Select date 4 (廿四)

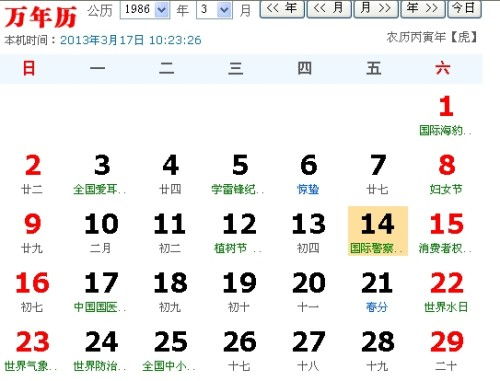click(171, 174)
